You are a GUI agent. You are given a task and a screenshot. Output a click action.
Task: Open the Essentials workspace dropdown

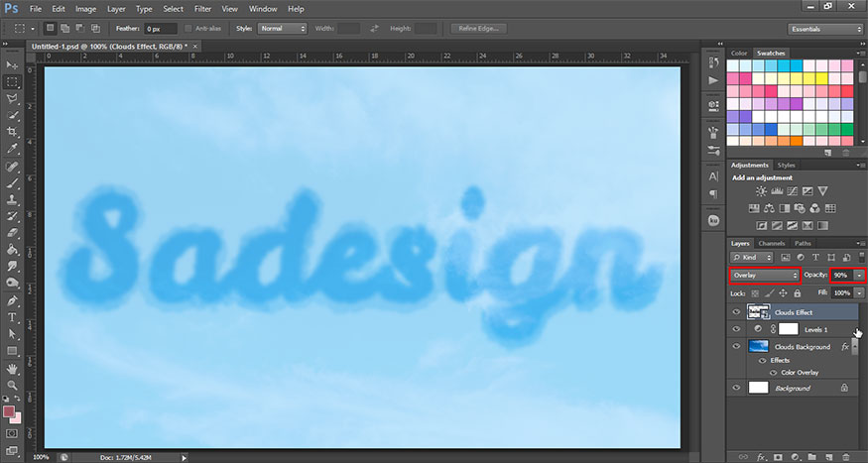822,29
